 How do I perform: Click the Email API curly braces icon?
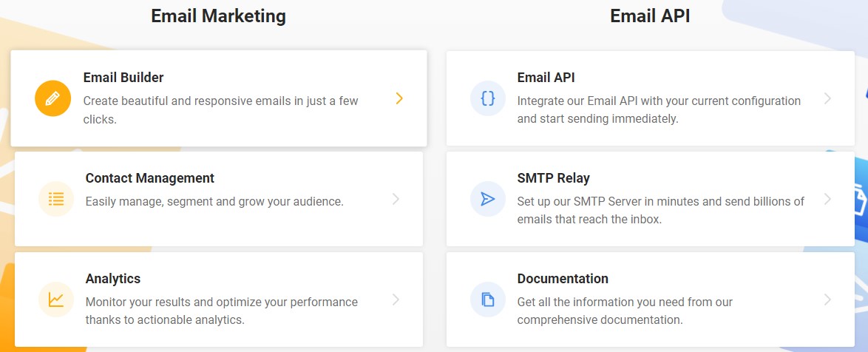(488, 98)
